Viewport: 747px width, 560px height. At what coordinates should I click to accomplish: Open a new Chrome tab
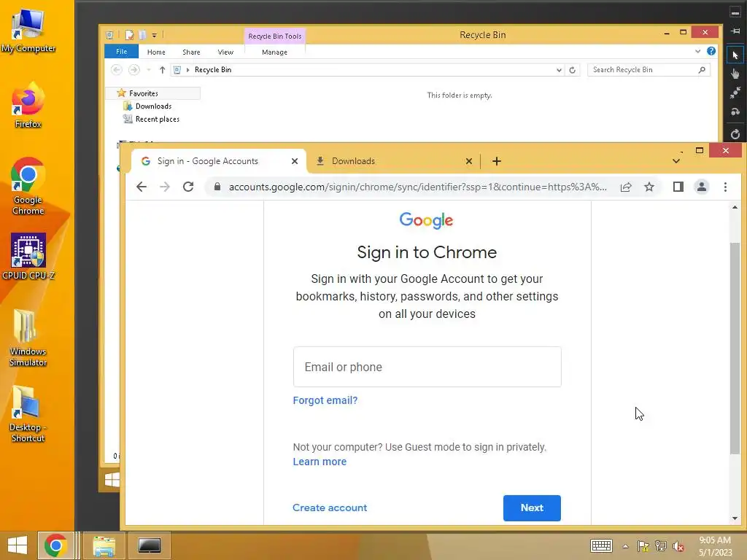pyautogui.click(x=496, y=161)
